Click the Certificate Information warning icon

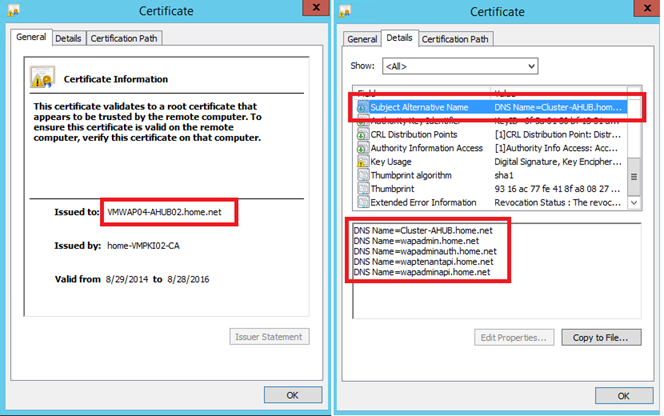(x=42, y=77)
